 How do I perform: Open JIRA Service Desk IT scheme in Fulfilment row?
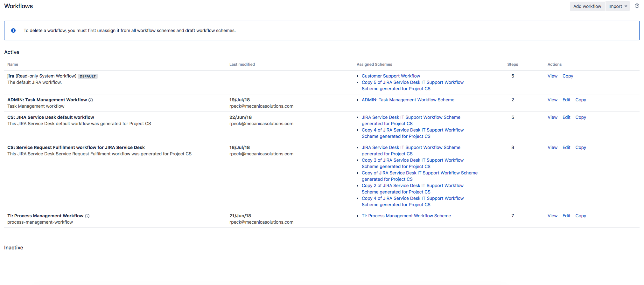411,151
